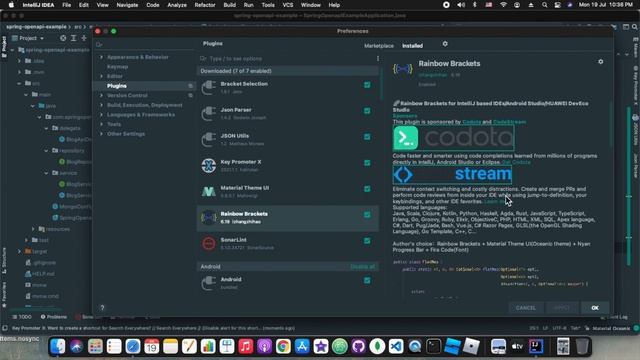Screen dimensions: 640x360
Task: Uncheck the Json Parser plugin checkbox
Action: (x=367, y=111)
